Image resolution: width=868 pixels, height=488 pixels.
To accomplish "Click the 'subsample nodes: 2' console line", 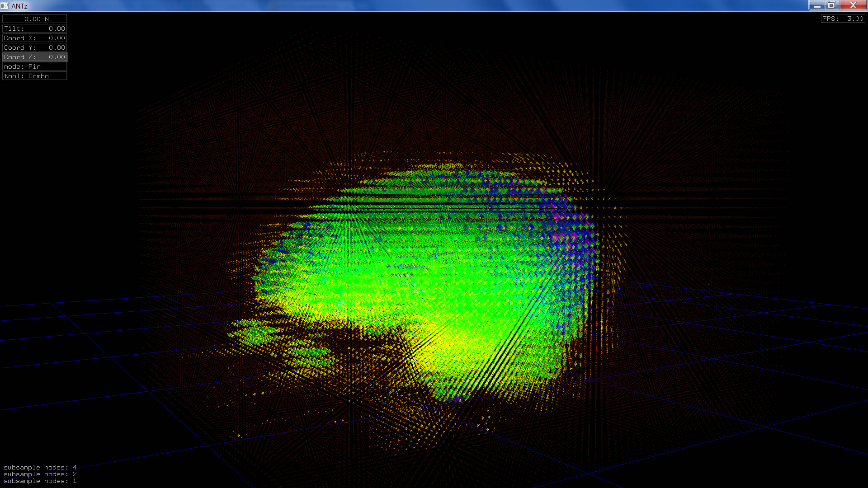I will tap(40, 474).
